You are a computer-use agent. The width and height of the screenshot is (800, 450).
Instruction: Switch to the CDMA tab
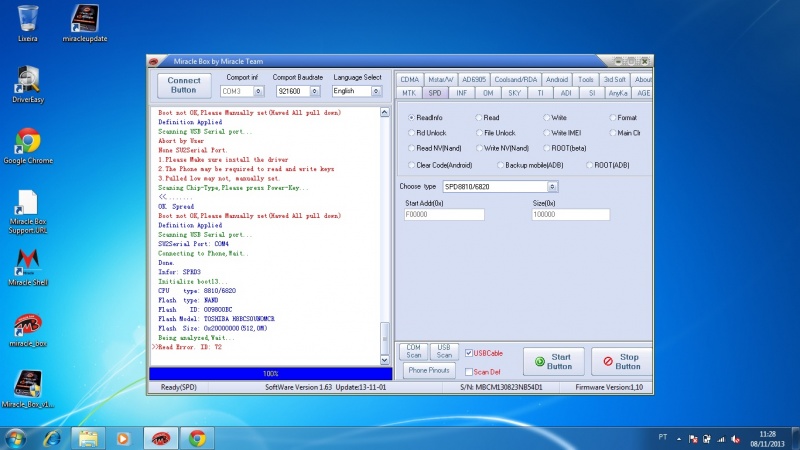409,80
